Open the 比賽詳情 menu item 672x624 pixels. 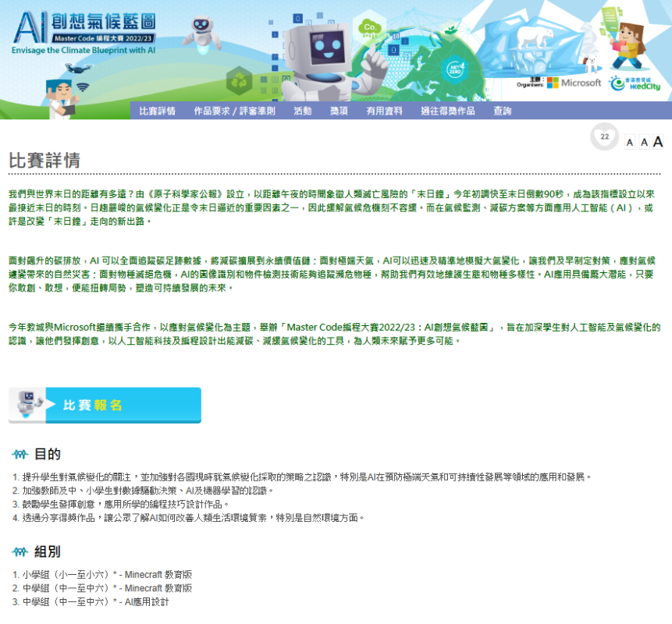pyautogui.click(x=157, y=111)
